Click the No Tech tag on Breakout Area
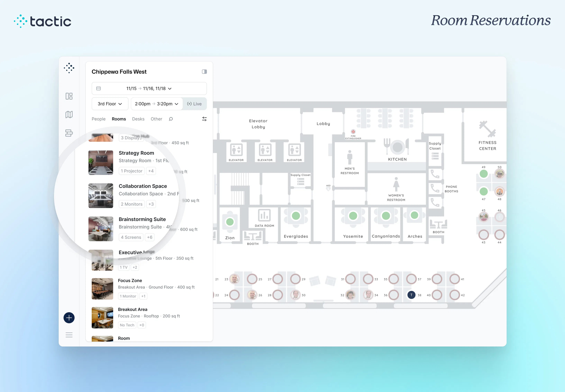 [x=127, y=325]
